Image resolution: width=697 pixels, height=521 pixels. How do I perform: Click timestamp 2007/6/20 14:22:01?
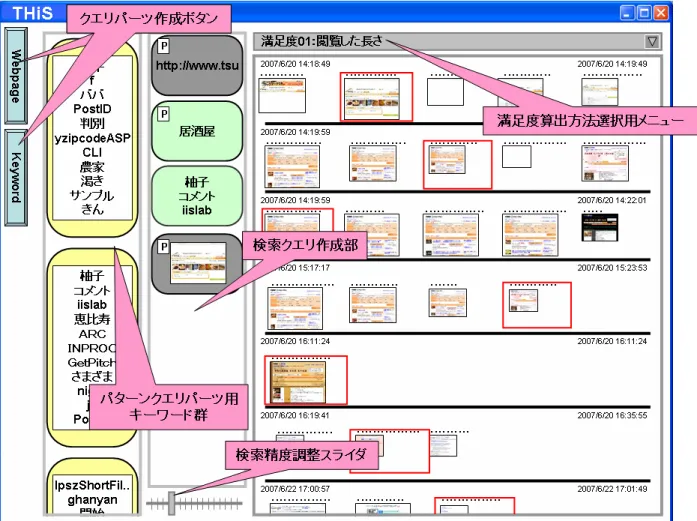[612, 200]
